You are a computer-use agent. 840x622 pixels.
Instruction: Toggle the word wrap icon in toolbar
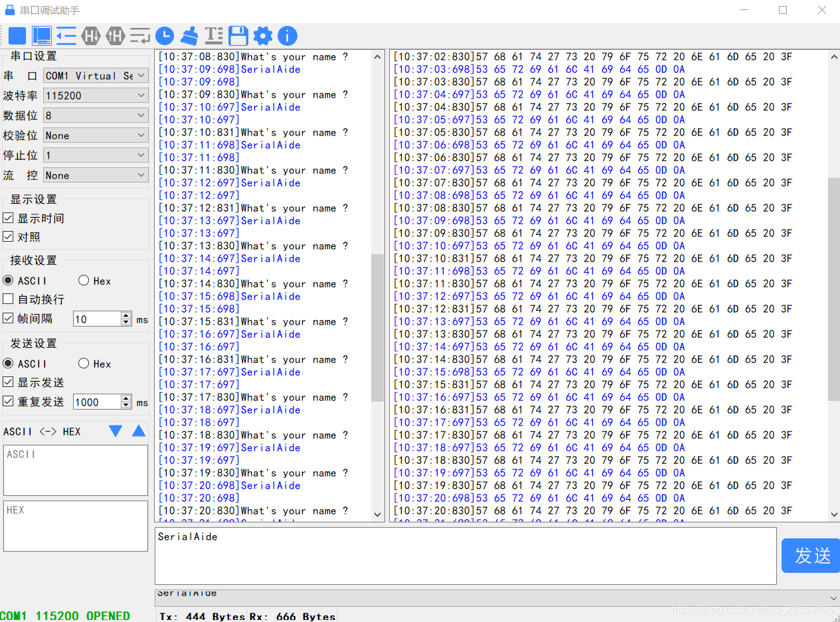[x=140, y=36]
